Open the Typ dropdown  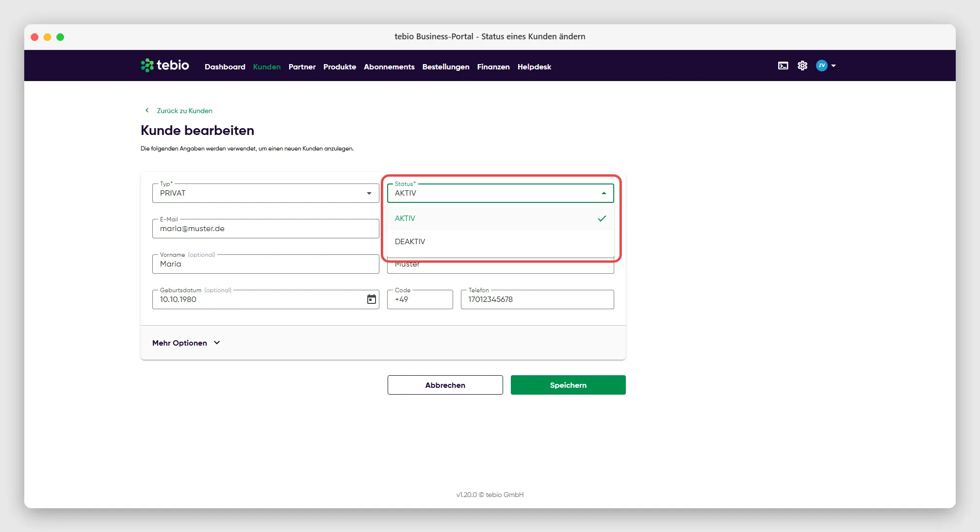[x=266, y=193]
